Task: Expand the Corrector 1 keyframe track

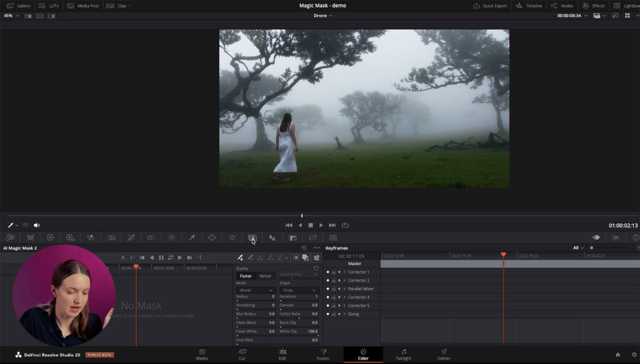Action: pyautogui.click(x=344, y=272)
